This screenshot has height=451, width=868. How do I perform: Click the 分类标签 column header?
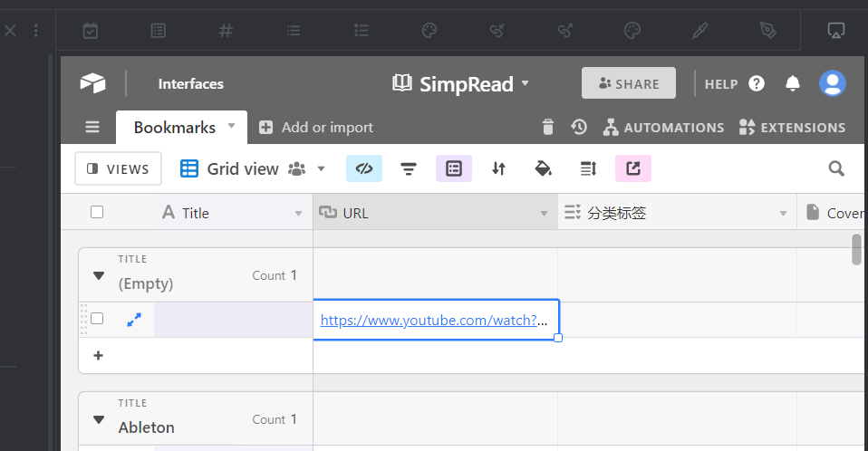677,213
